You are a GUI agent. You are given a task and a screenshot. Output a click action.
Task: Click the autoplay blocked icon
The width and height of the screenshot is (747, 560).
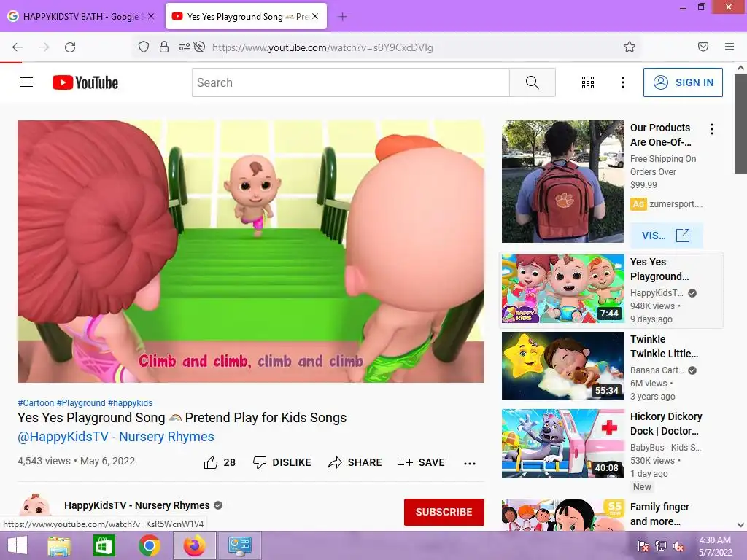click(200, 47)
